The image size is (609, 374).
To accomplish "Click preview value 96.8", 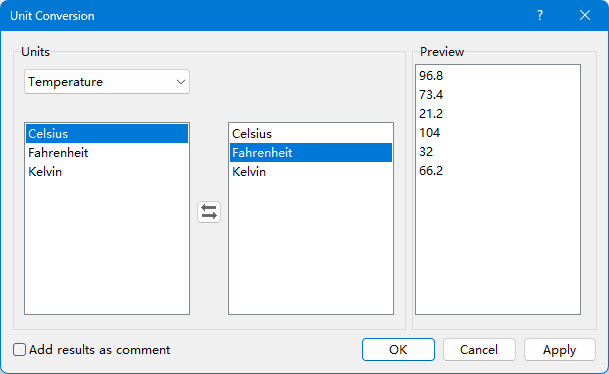I will click(431, 76).
